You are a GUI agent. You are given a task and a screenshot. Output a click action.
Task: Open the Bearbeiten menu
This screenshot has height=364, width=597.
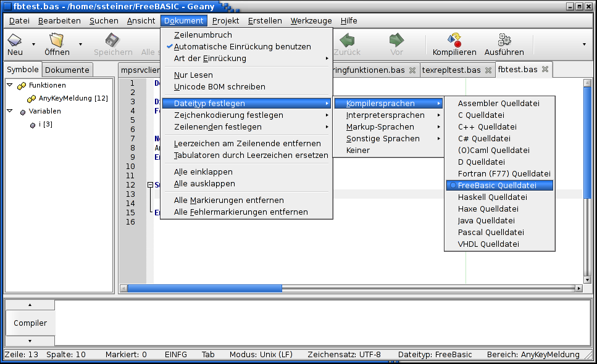click(x=59, y=21)
